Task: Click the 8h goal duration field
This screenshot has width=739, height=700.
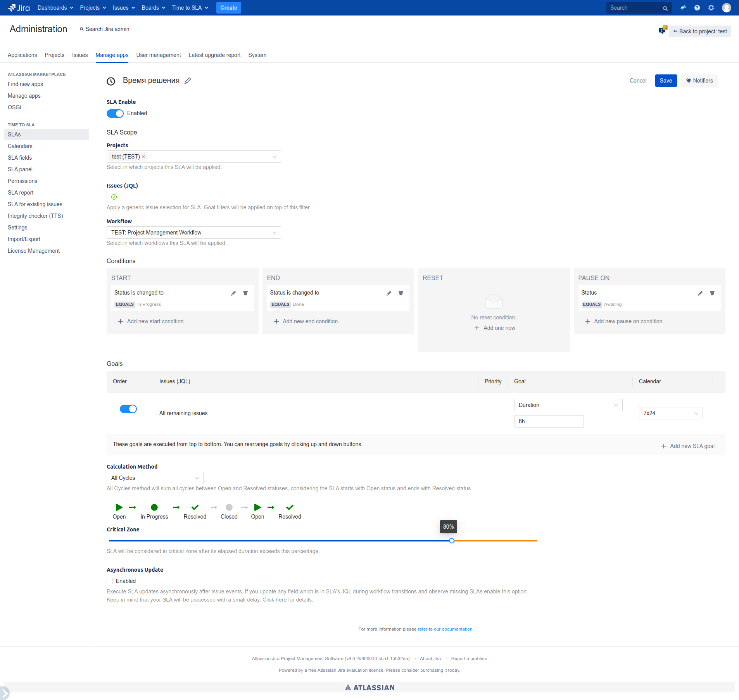Action: click(x=549, y=421)
